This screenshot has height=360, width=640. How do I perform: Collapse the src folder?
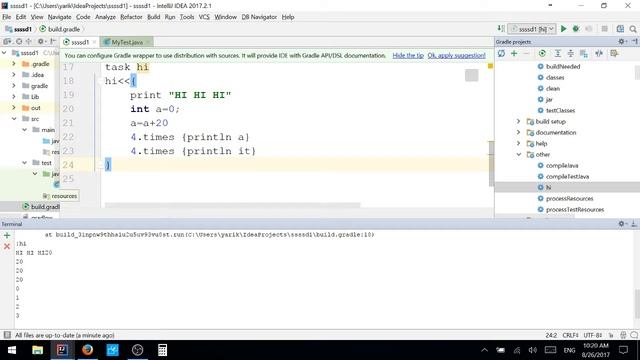coord(14,119)
